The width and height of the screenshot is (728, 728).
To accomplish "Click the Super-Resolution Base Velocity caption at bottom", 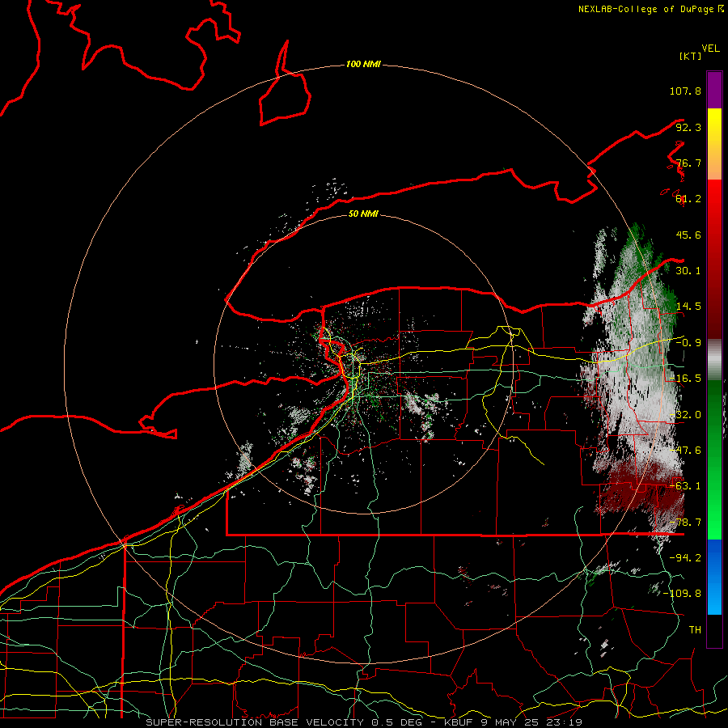I will [x=363, y=722].
